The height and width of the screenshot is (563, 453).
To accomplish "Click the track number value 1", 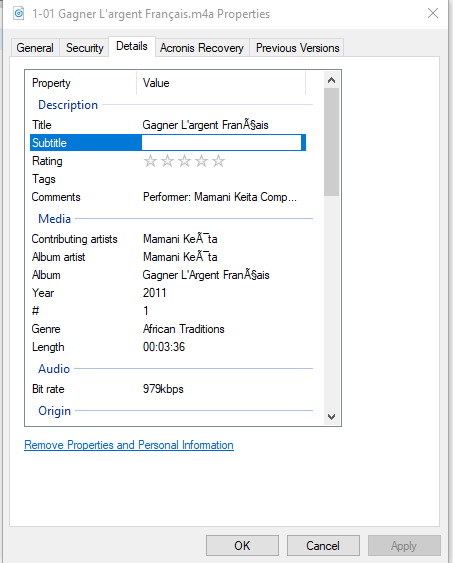I will point(146,311).
